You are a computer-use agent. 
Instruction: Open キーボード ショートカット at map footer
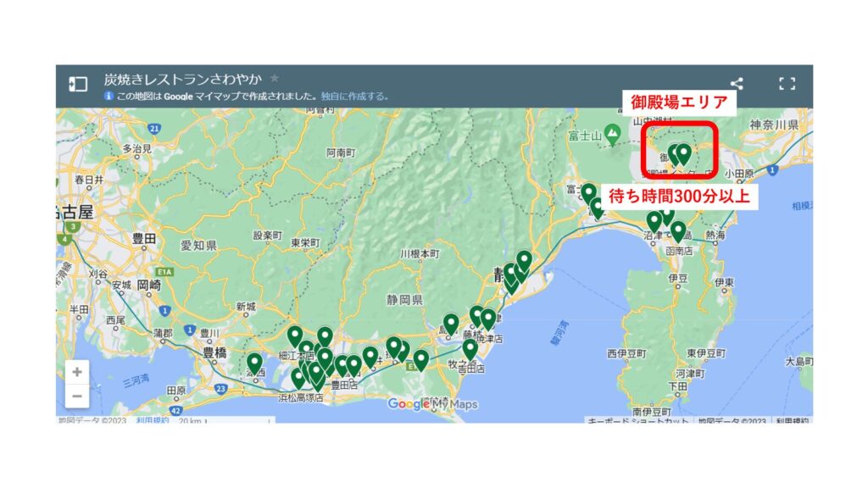(638, 422)
